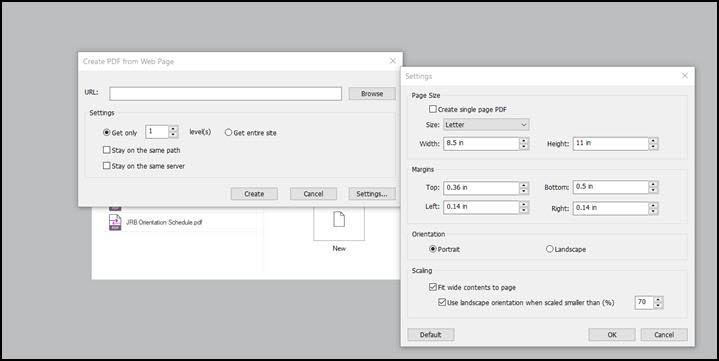Increase Height with the up arrow
This screenshot has width=719, height=361.
[x=653, y=141]
